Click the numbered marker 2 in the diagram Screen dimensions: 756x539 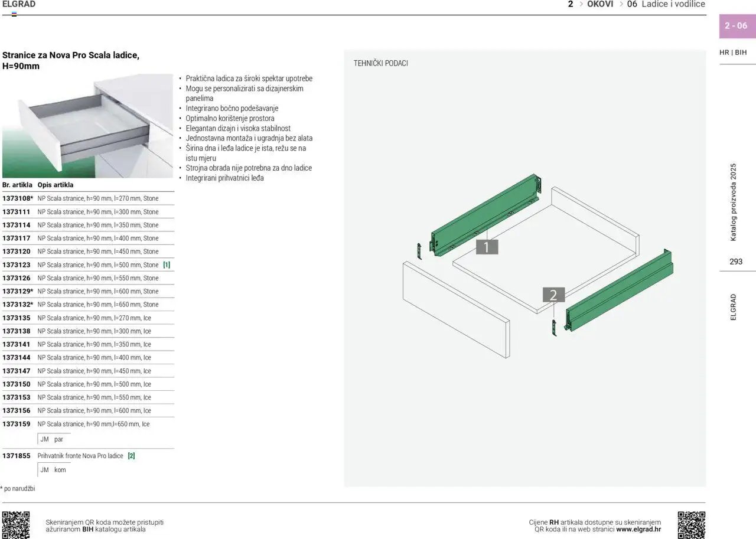[553, 295]
